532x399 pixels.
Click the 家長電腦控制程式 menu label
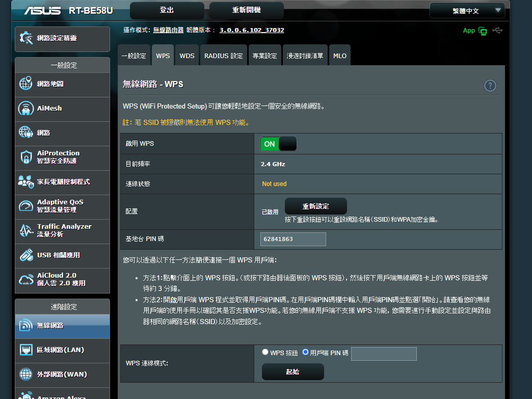(64, 181)
